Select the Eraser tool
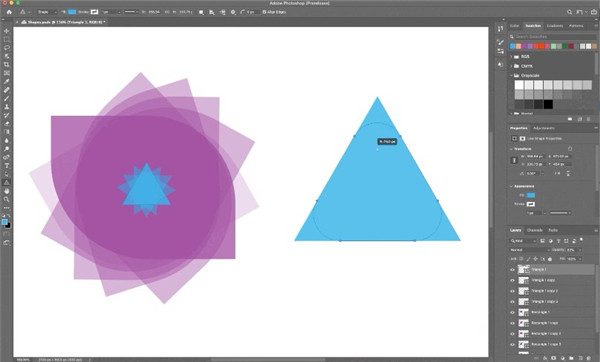This screenshot has width=600, height=362. (7, 124)
